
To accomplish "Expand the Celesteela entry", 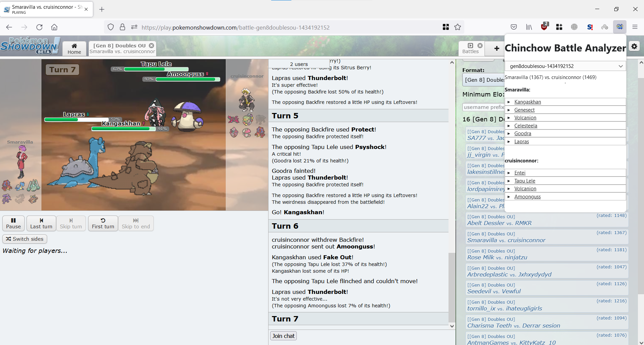I will pos(565,126).
